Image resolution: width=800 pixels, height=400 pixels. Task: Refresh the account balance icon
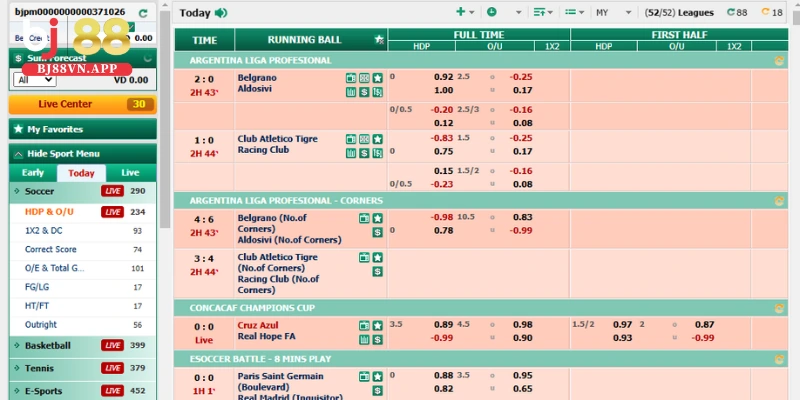click(143, 13)
